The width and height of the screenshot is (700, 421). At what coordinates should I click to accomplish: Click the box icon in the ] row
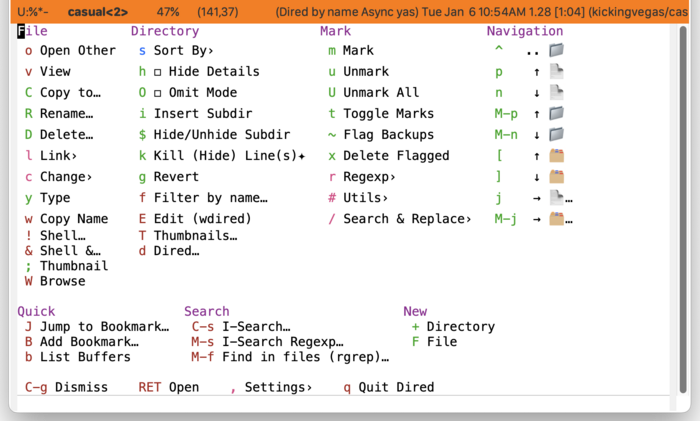[556, 176]
